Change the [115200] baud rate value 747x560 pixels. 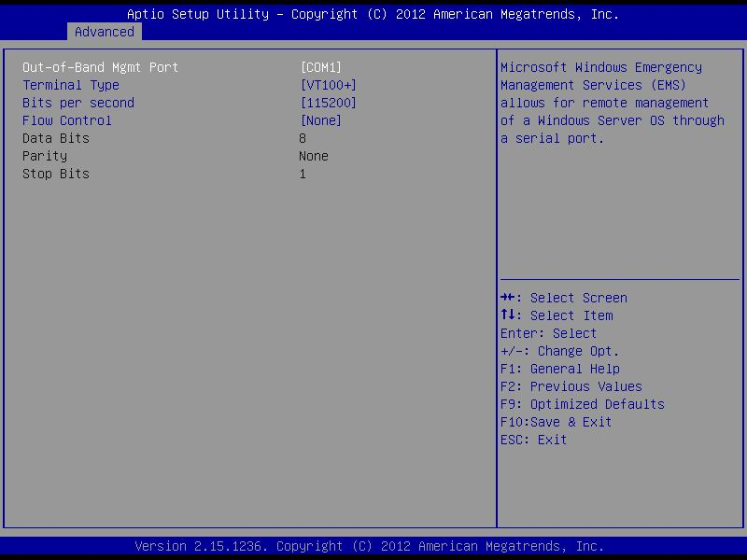pos(328,103)
